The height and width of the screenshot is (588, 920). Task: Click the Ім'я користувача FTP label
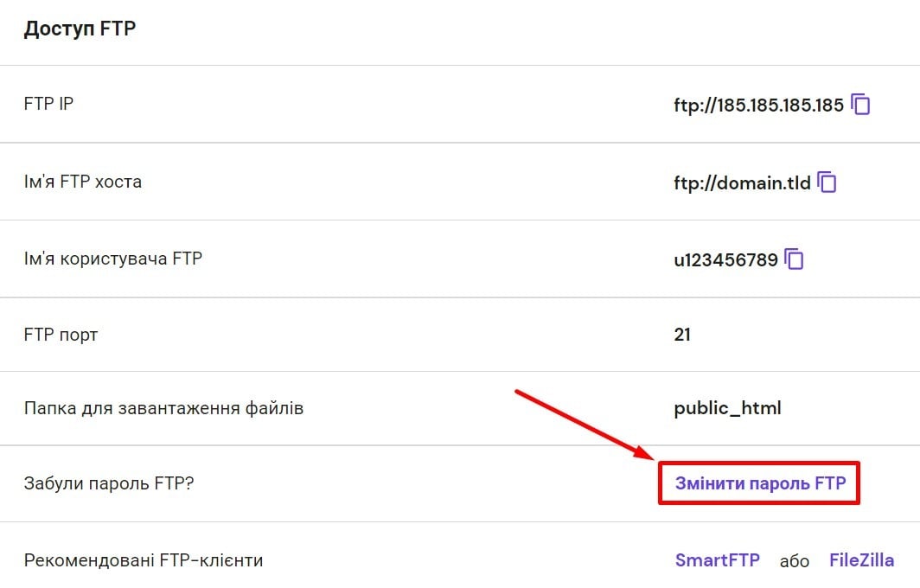pyautogui.click(x=113, y=259)
